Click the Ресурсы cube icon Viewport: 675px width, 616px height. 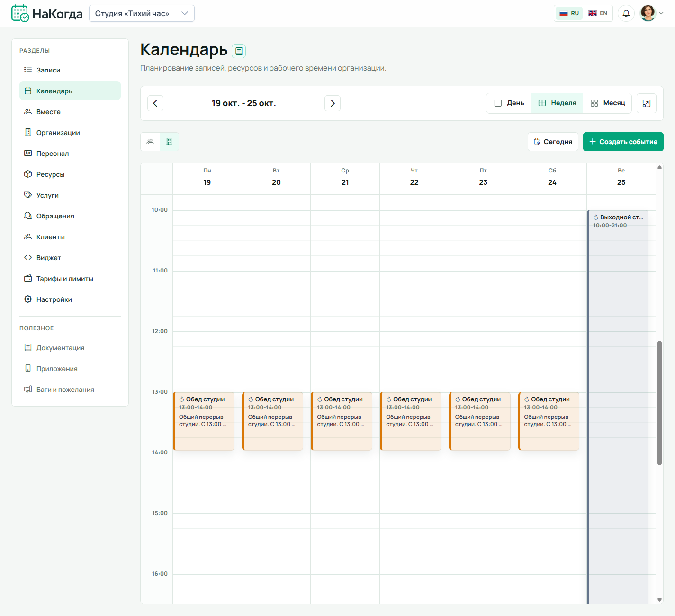coord(28,174)
